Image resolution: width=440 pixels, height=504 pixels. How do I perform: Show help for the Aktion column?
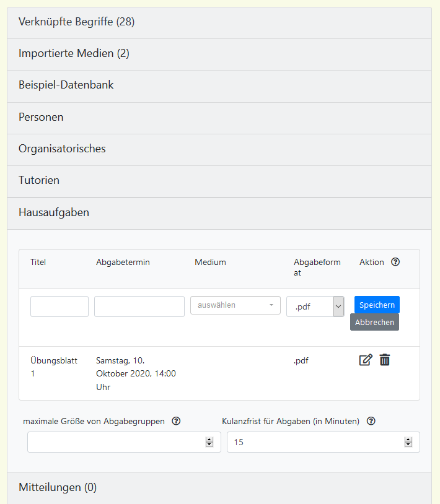pos(395,262)
